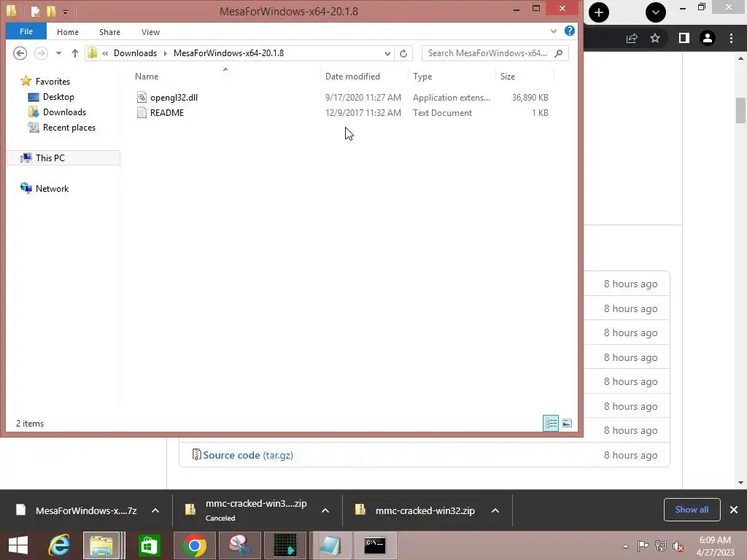Viewport: 747px width, 560px height.
Task: Open Quick Access Toolbar customize dropdown
Action: (65, 12)
